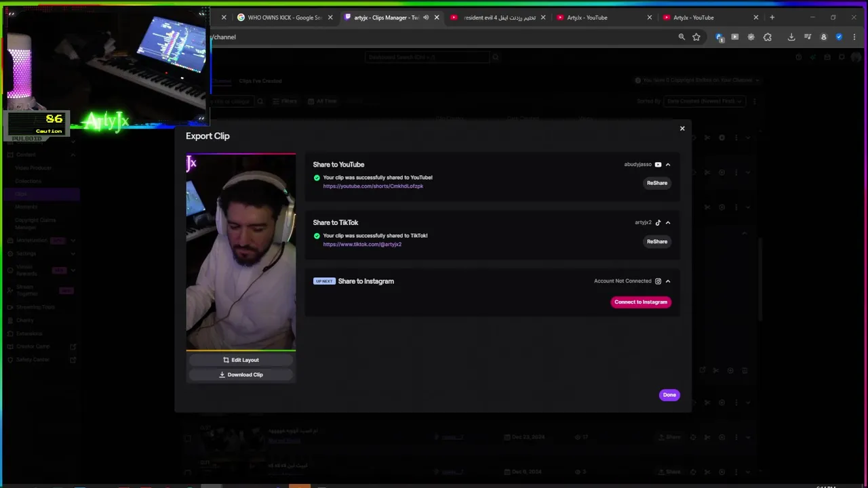
Task: Open the Extensions puzzle menu
Action: click(x=768, y=37)
